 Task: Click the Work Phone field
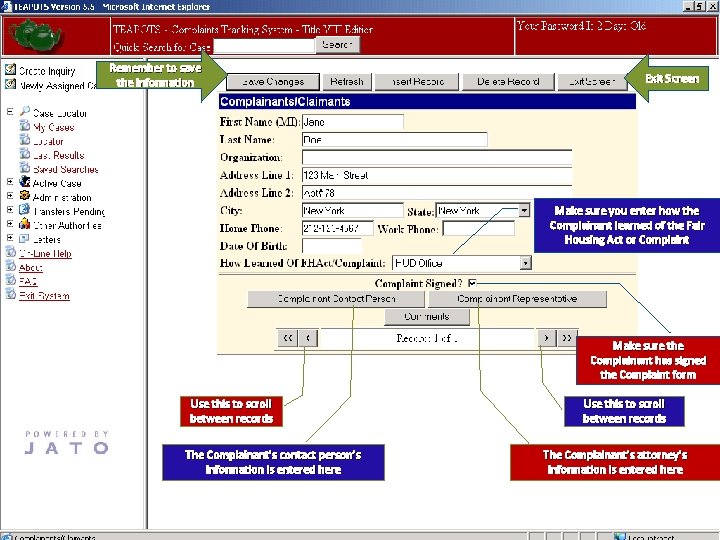[478, 228]
